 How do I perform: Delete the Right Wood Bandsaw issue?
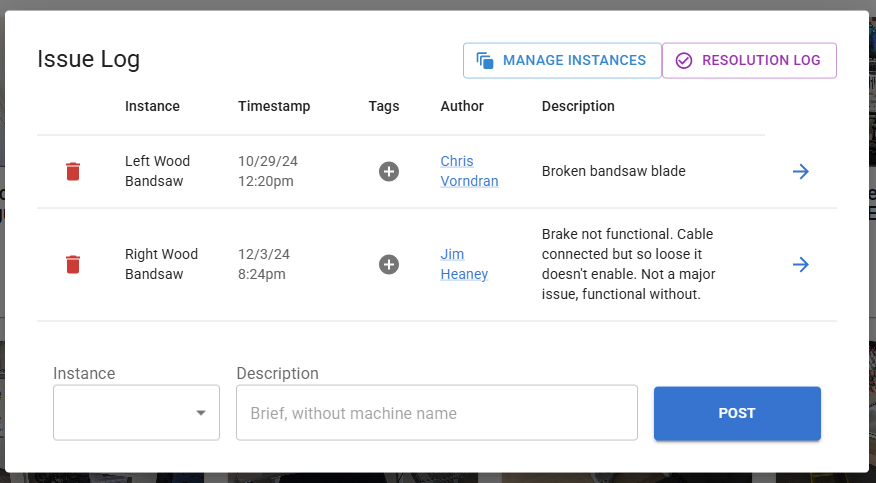pos(73,264)
